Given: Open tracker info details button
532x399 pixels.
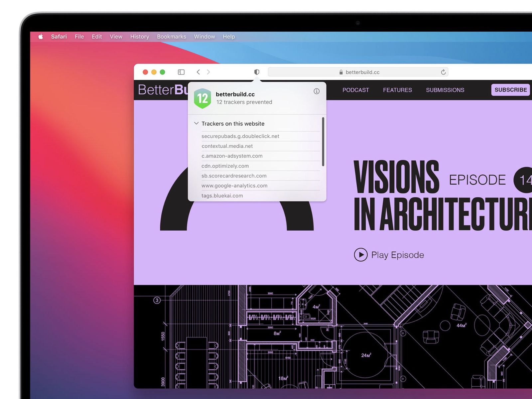Looking at the screenshot, I should tap(317, 91).
